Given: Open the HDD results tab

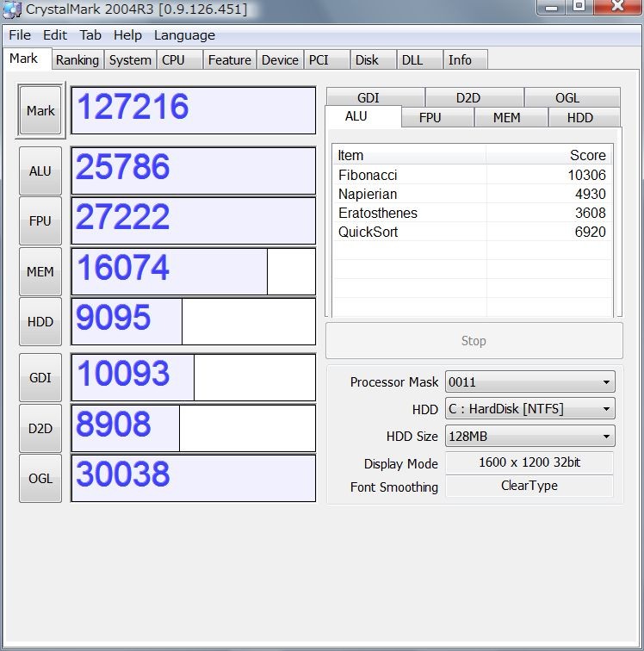Looking at the screenshot, I should [x=584, y=117].
